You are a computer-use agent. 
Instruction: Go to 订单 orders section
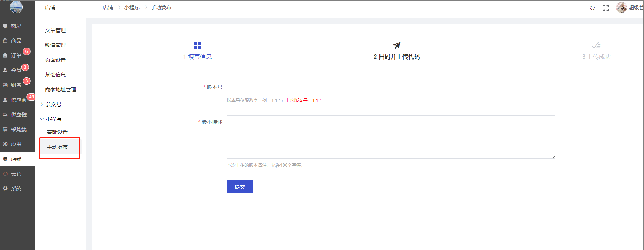pyautogui.click(x=16, y=55)
